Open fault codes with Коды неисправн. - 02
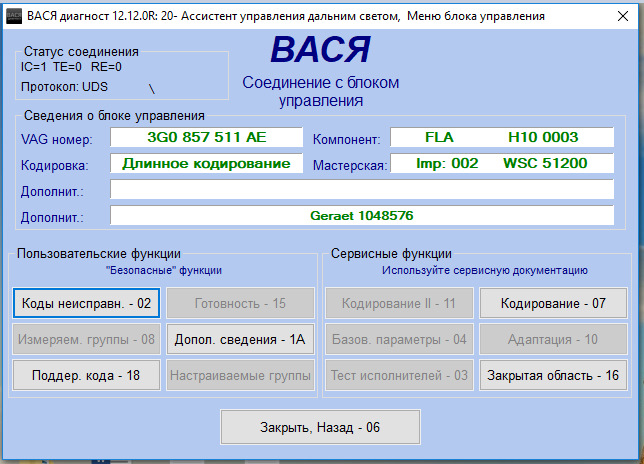This screenshot has width=644, height=464. [x=86, y=303]
